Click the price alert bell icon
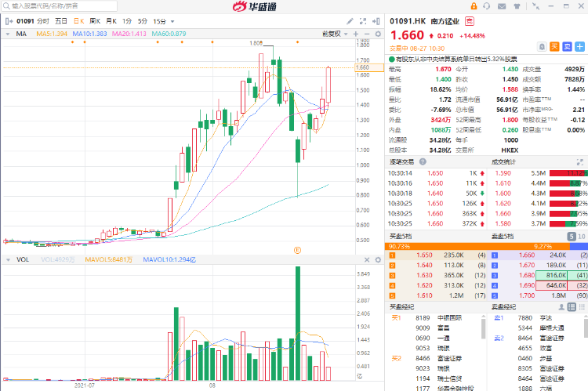The width and height of the screenshot is (588, 391). click(x=542, y=47)
